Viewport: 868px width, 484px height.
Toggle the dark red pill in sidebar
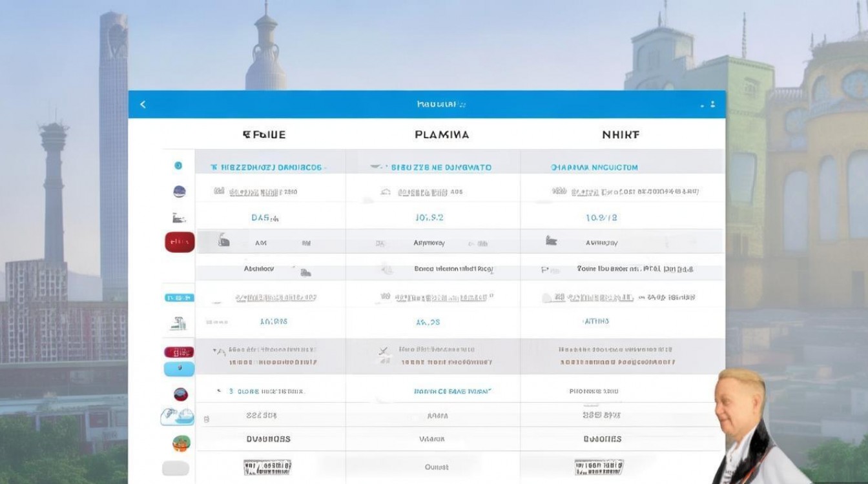coord(180,352)
